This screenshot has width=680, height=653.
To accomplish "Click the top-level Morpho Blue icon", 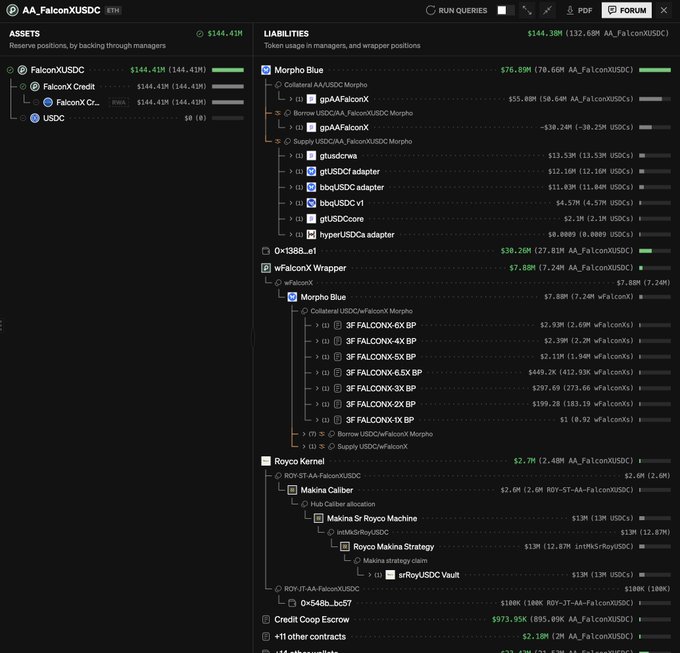I will click(x=266, y=70).
